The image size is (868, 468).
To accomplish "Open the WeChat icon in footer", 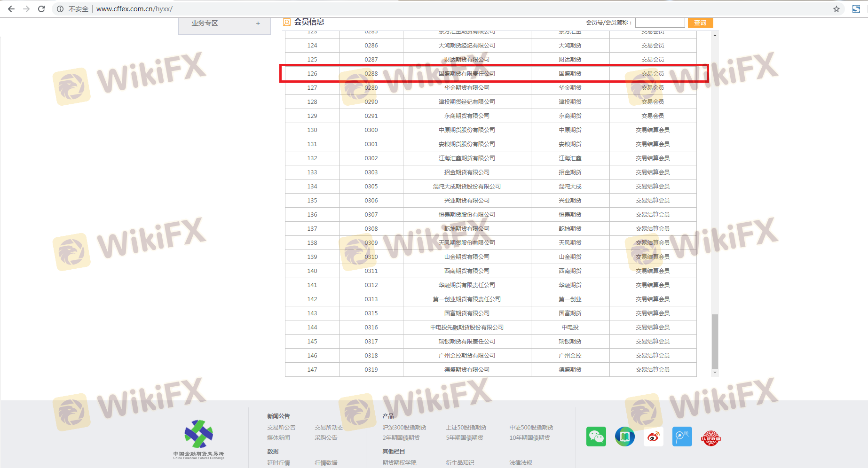I will coord(596,437).
